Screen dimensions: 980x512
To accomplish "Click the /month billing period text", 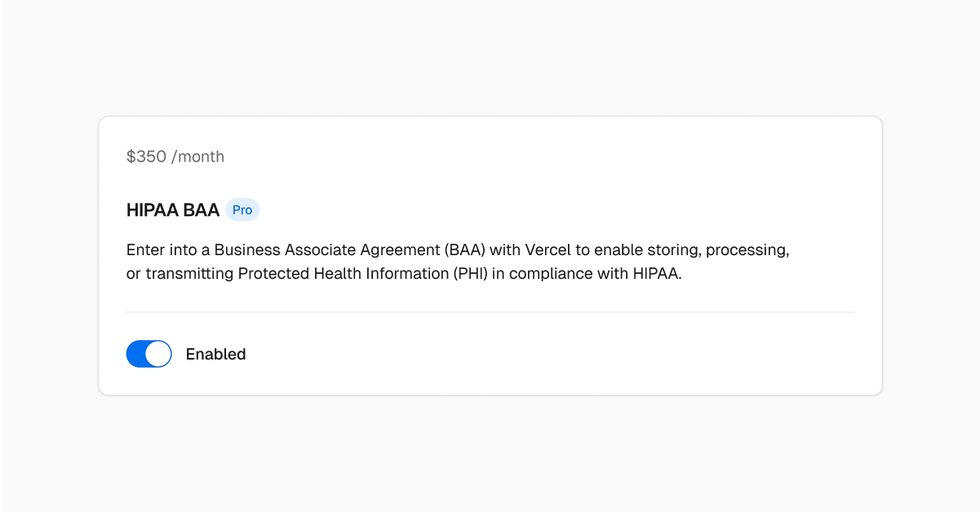I will (197, 157).
